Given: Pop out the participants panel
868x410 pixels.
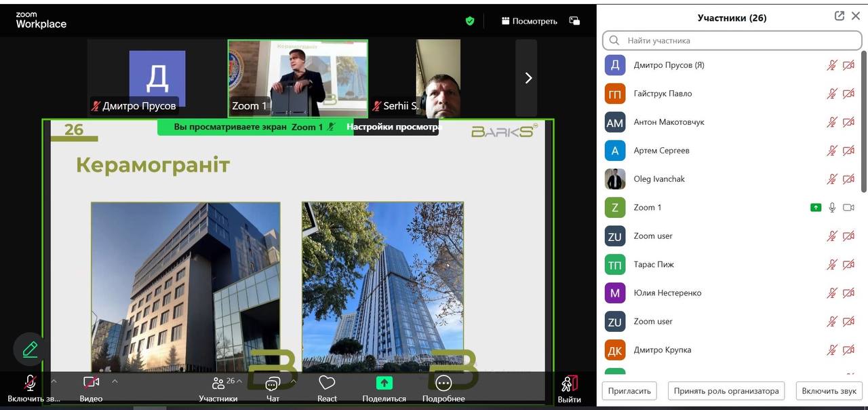Looking at the screenshot, I should click(839, 16).
